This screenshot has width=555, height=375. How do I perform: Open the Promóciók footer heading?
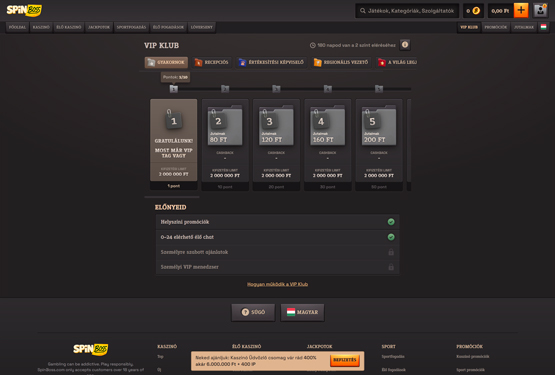[469, 346]
